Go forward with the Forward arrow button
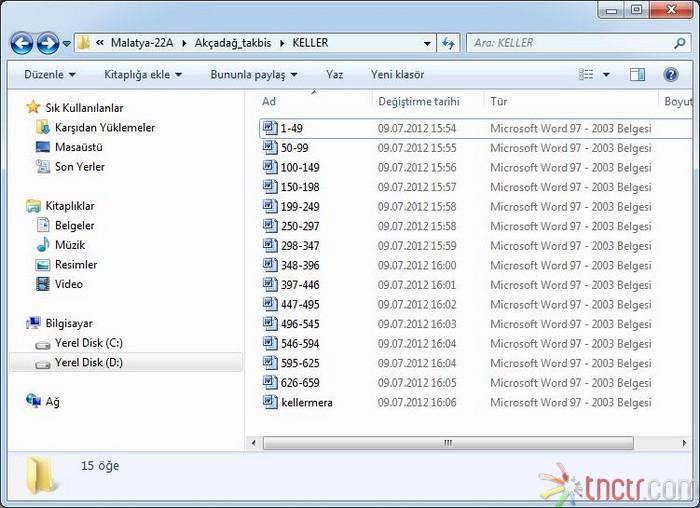Viewport: 700px width, 508px height. tap(47, 43)
